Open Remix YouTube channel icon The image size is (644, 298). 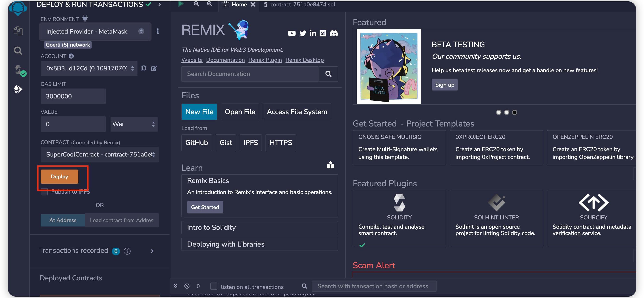(292, 33)
